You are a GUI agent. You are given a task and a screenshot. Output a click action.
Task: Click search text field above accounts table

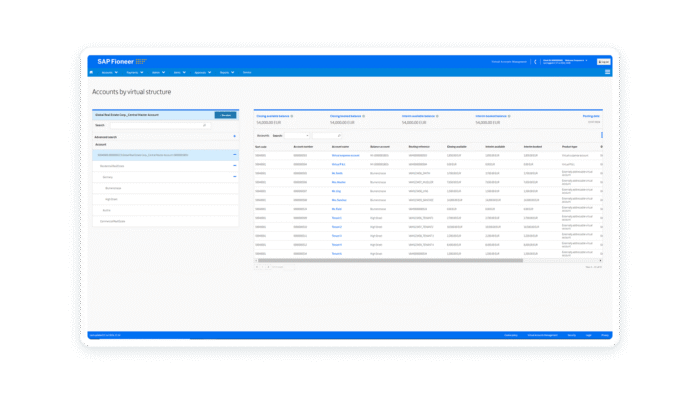pos(327,136)
